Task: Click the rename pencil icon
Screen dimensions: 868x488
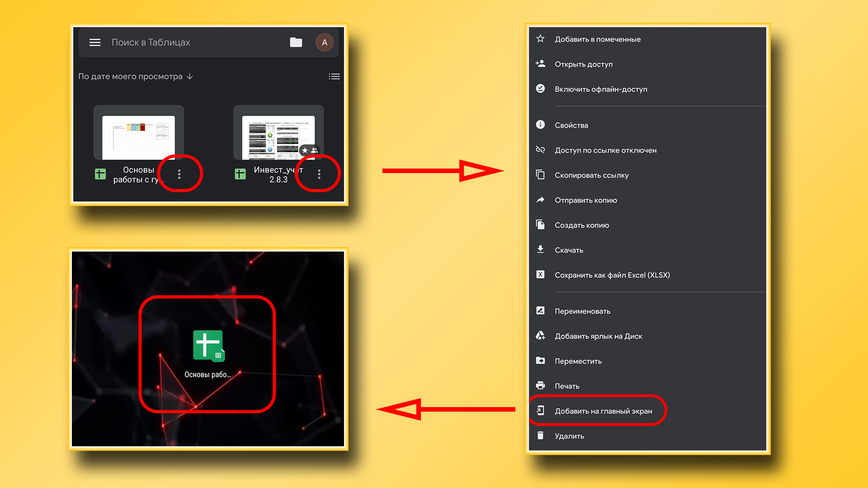Action: click(540, 310)
